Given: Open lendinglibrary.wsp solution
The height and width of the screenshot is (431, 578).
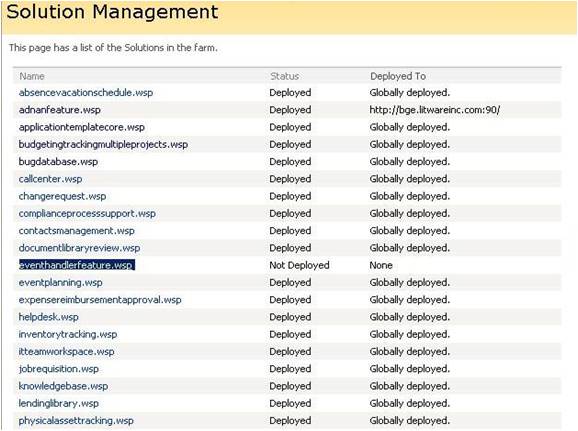Looking at the screenshot, I should click(59, 403).
